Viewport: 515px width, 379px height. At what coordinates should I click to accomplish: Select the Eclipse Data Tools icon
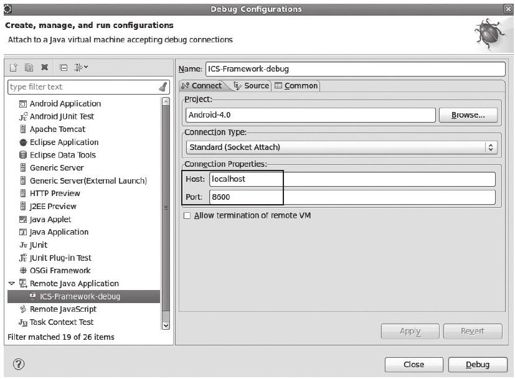click(x=23, y=155)
